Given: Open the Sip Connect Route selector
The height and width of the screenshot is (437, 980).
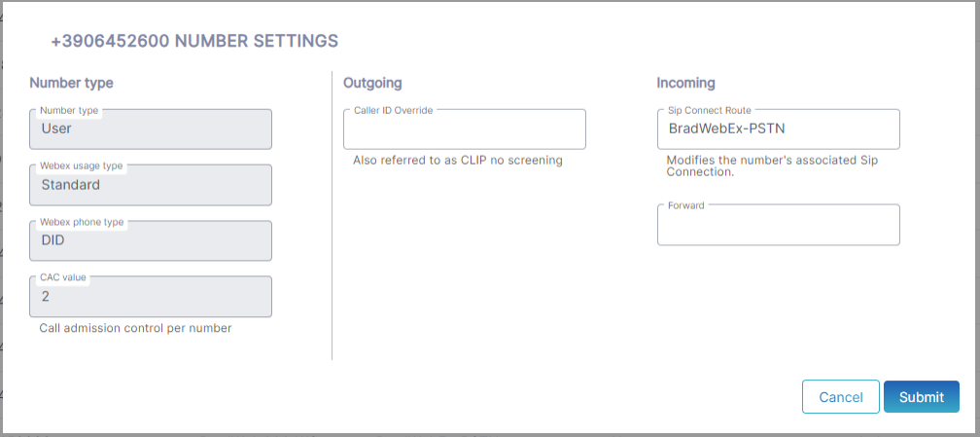Looking at the screenshot, I should [x=778, y=129].
